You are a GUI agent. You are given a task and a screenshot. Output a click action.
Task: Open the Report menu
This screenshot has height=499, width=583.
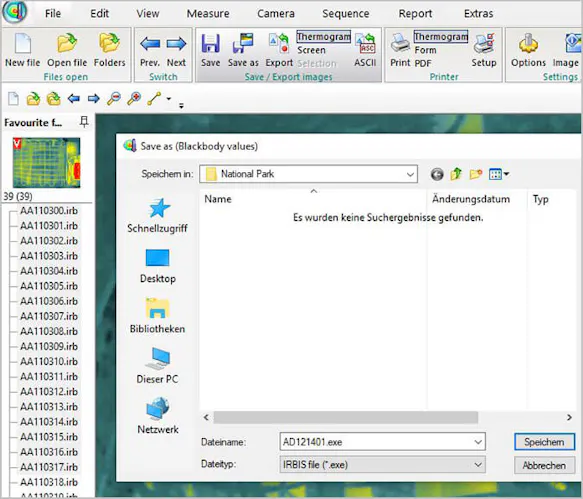pyautogui.click(x=415, y=14)
